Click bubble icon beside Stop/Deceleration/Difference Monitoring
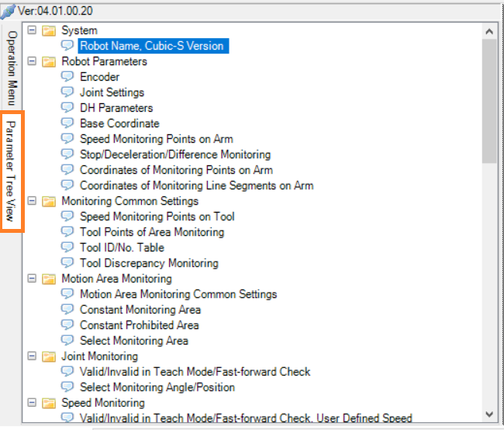Image resolution: width=504 pixels, height=430 pixels. pos(67,154)
